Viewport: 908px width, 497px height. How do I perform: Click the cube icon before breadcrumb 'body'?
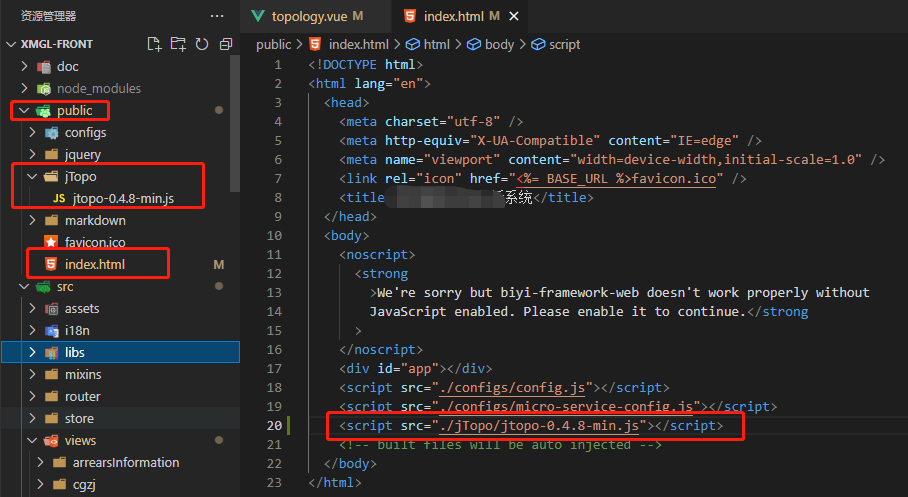474,45
